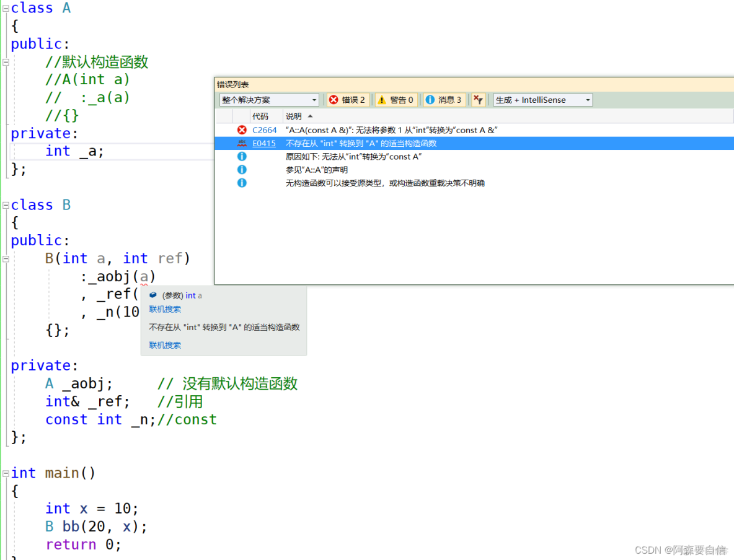Click the code line B bb(20, x);
The width and height of the screenshot is (734, 560).
click(97, 527)
